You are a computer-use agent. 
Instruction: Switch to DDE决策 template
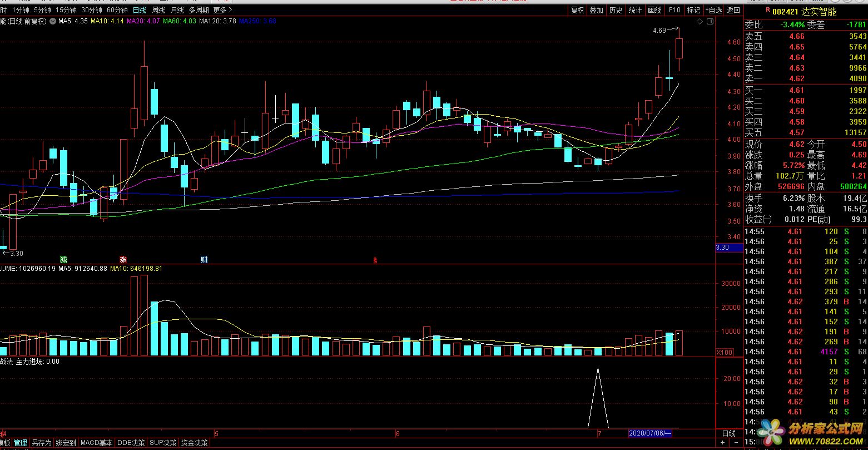click(131, 443)
